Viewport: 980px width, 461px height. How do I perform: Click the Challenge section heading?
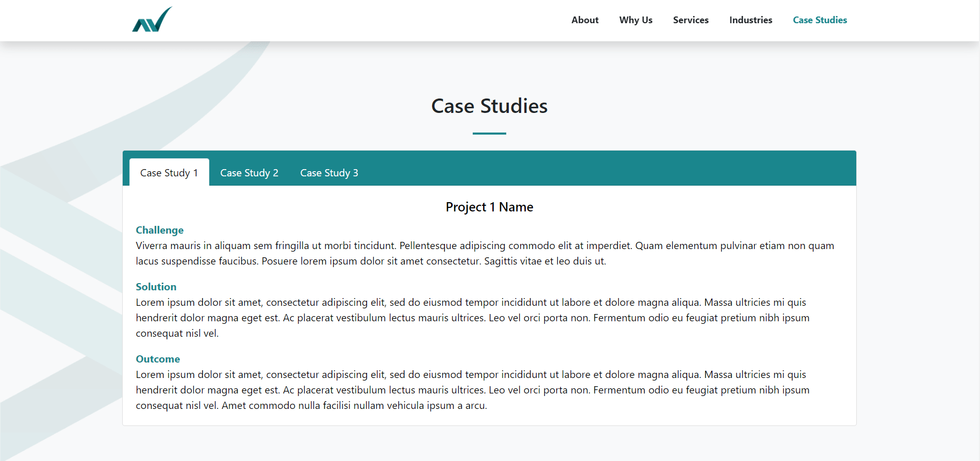click(x=159, y=230)
